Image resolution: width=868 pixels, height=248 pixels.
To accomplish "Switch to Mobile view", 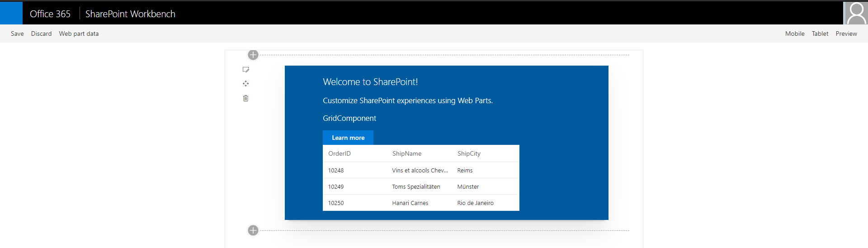I will (795, 33).
